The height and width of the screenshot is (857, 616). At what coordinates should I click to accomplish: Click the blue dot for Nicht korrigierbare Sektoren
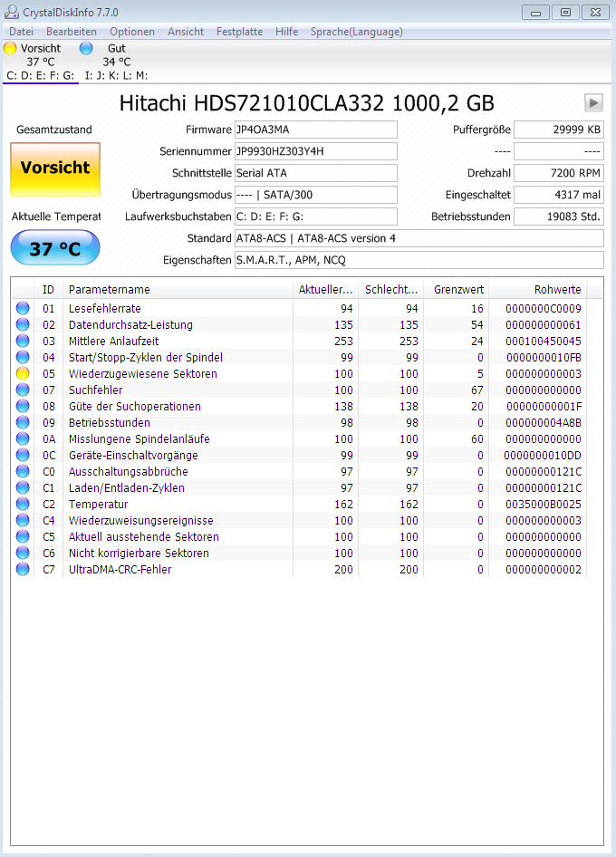pos(23,554)
